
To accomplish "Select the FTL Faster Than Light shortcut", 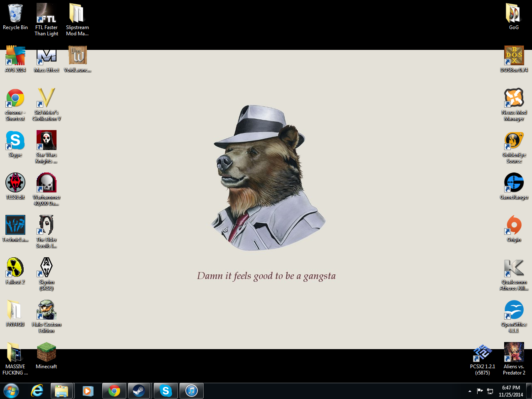I will [x=47, y=20].
